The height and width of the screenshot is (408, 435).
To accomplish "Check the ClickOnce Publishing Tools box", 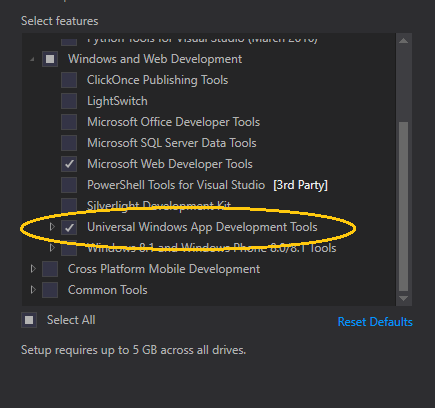I will [x=69, y=80].
